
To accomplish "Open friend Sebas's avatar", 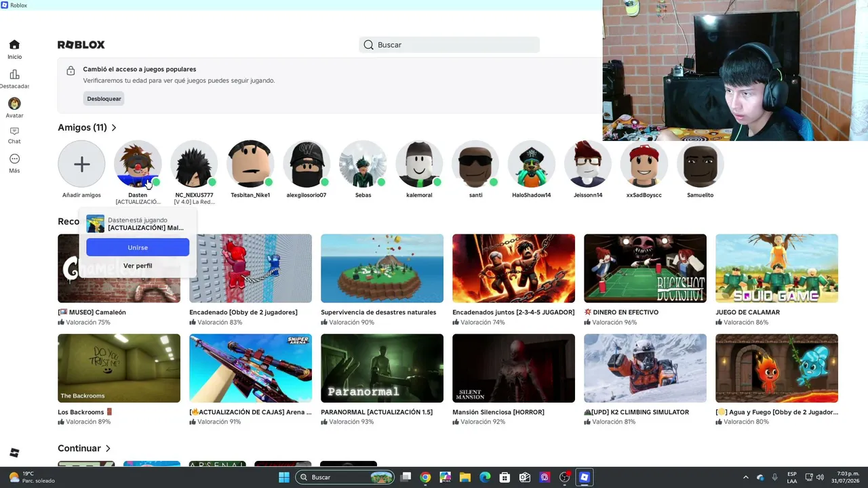I will [363, 164].
